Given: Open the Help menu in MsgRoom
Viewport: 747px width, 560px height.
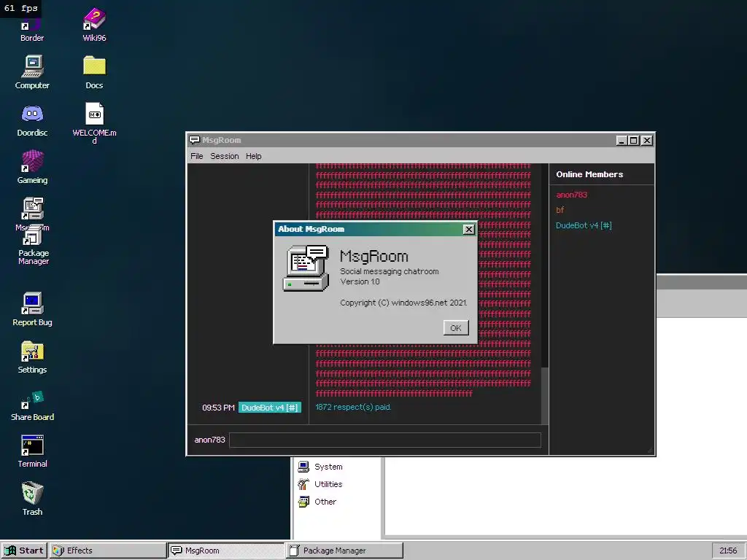Looking at the screenshot, I should [x=253, y=156].
